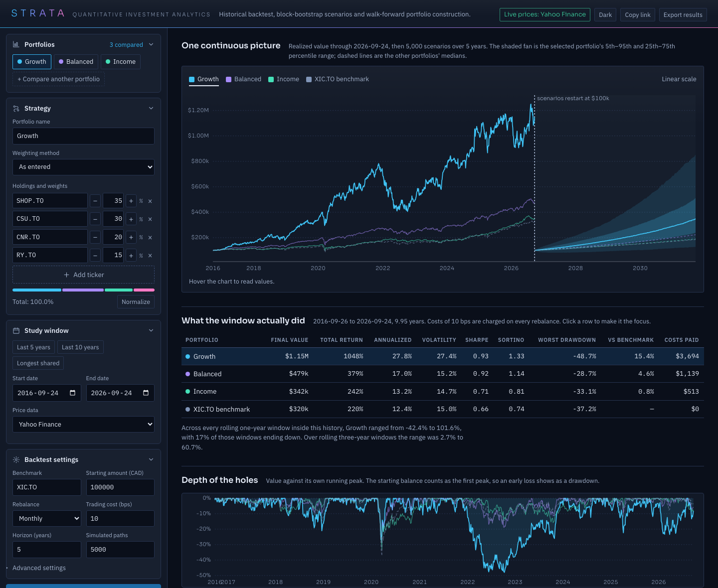Screen dimensions: 718x588
Task: Increase CSU.TO weight with plus button
Action: (131, 219)
